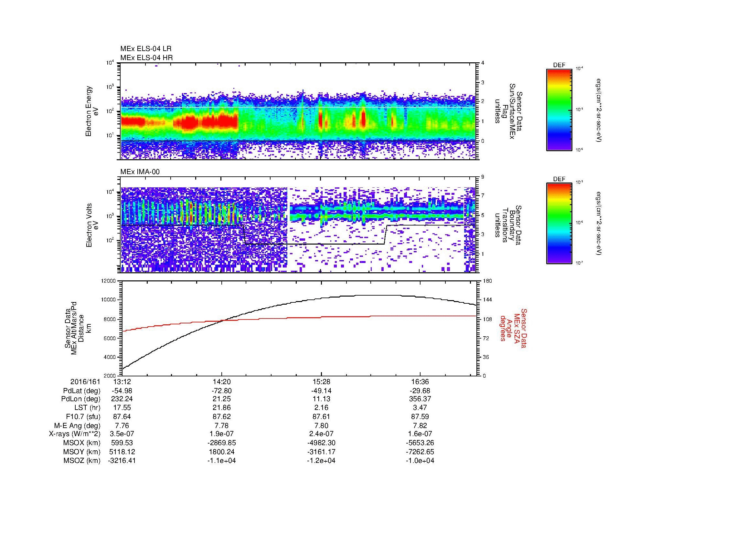Click the F10.7 value '87.64'
The image size is (756, 534).
(122, 416)
